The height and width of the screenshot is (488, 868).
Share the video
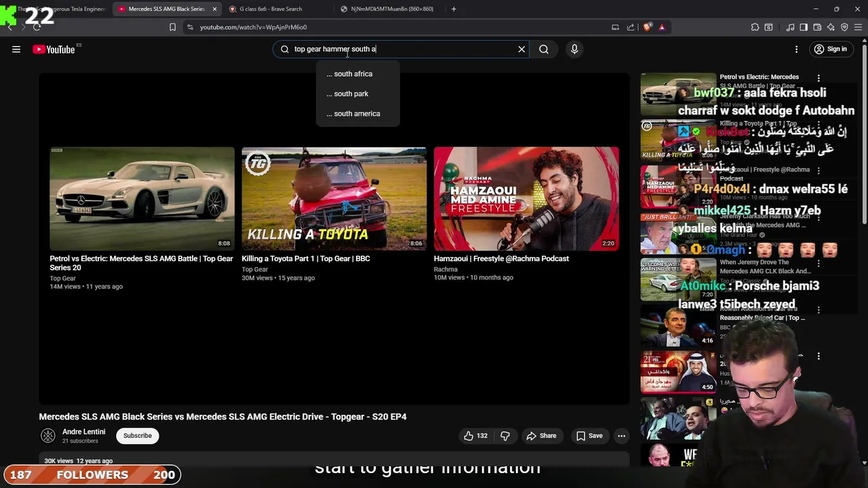pos(541,436)
